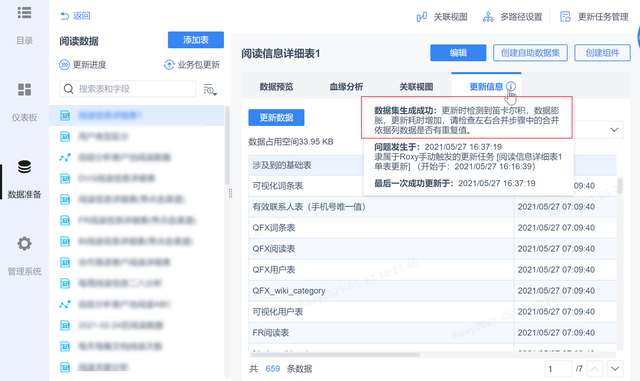Click the 阅读数据 package heading
This screenshot has height=381, width=640.
[79, 41]
